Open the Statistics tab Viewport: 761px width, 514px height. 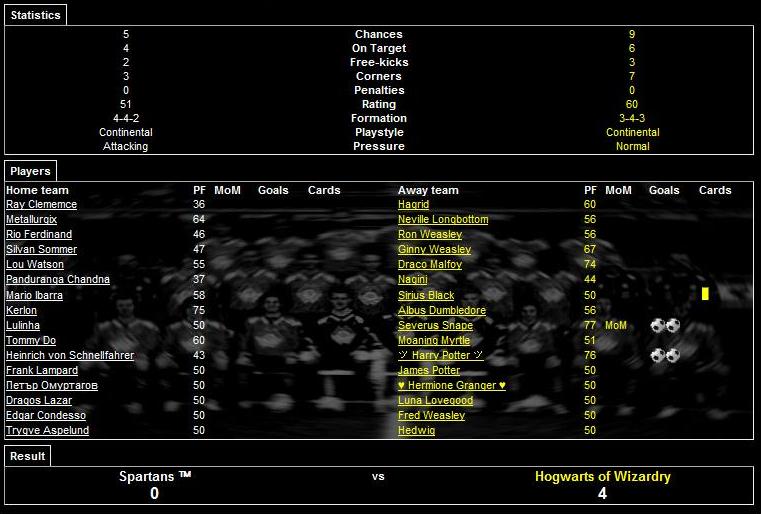(x=35, y=15)
